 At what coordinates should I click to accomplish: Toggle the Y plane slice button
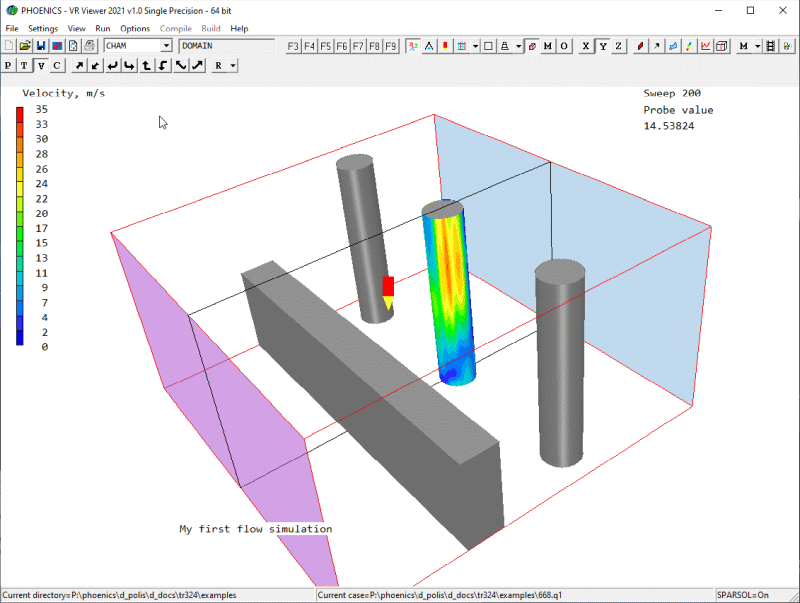pyautogui.click(x=602, y=46)
